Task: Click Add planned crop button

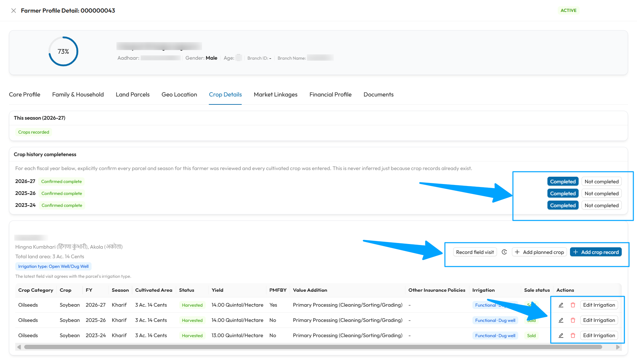Action: click(x=539, y=252)
